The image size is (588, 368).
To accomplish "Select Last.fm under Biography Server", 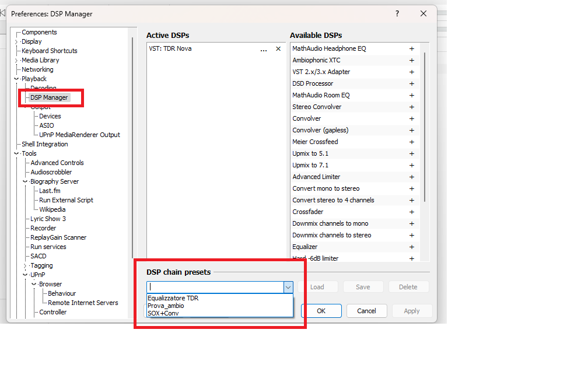I will 50,191.
